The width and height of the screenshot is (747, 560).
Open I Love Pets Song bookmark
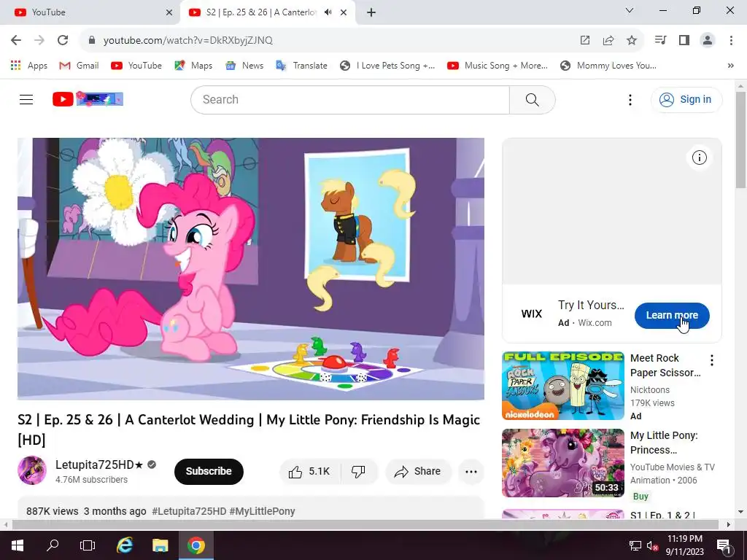(387, 65)
